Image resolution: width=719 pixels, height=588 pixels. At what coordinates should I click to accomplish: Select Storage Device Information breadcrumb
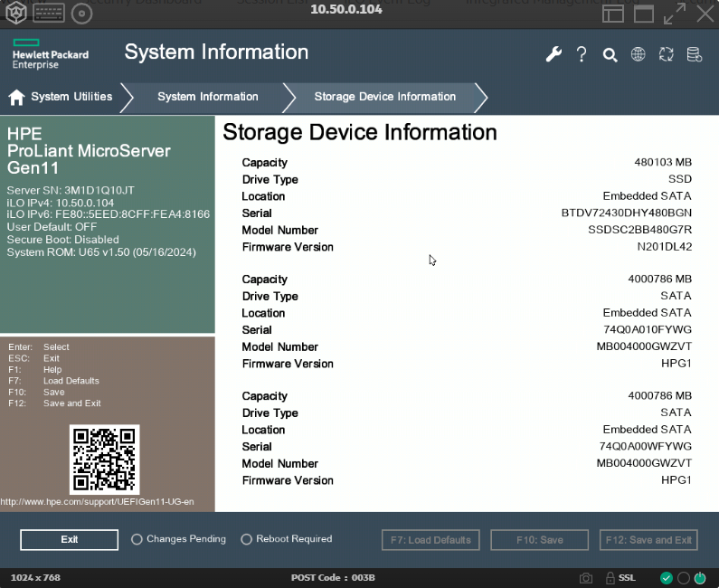point(384,97)
